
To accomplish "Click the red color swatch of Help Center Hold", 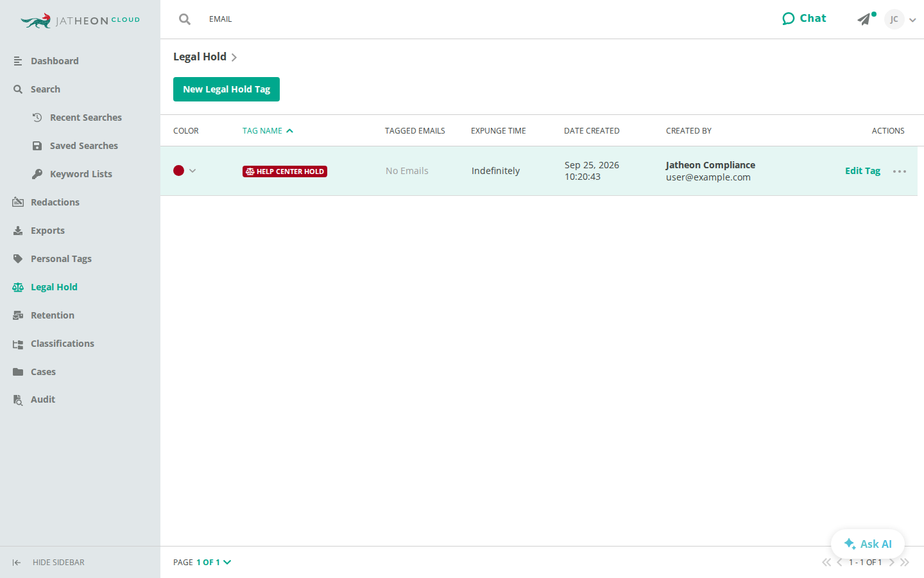I will coord(179,170).
